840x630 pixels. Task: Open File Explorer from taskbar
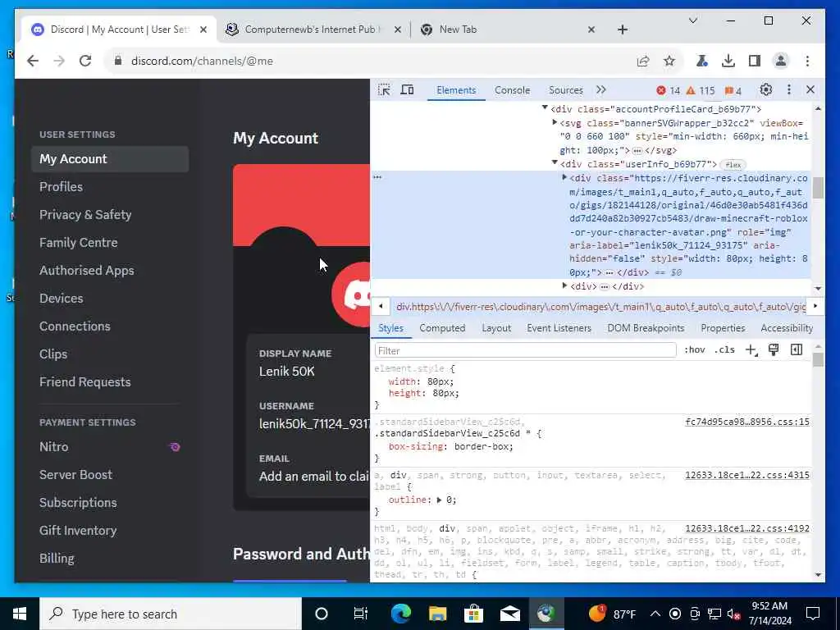437,614
